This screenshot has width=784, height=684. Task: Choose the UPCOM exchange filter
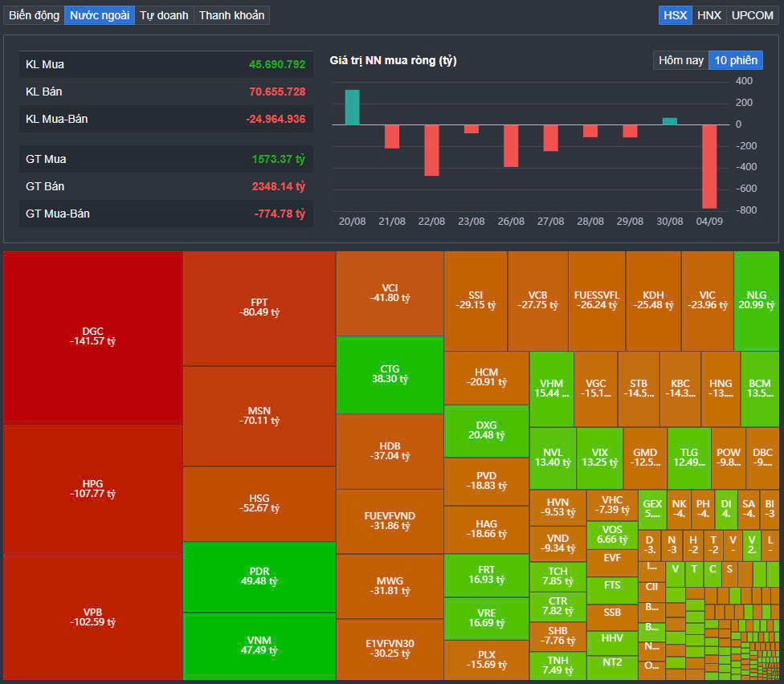[752, 15]
